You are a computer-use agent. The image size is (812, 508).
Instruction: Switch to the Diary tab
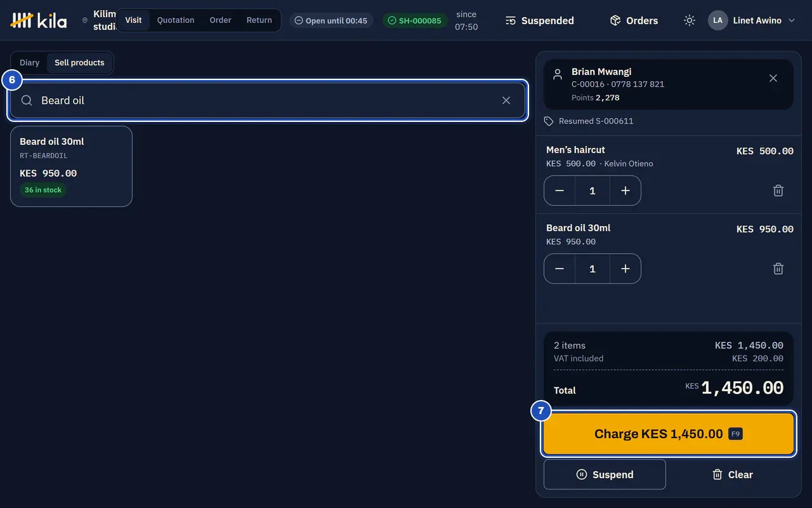[x=30, y=63]
